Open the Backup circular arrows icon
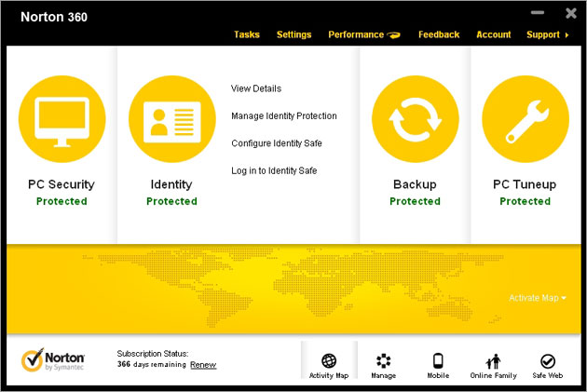587x392 pixels. 416,119
